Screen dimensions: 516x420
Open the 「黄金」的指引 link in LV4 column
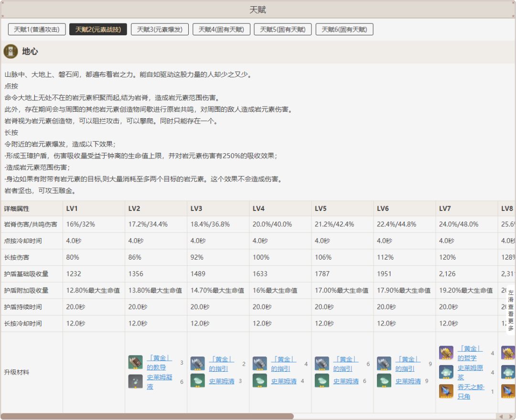click(x=284, y=364)
